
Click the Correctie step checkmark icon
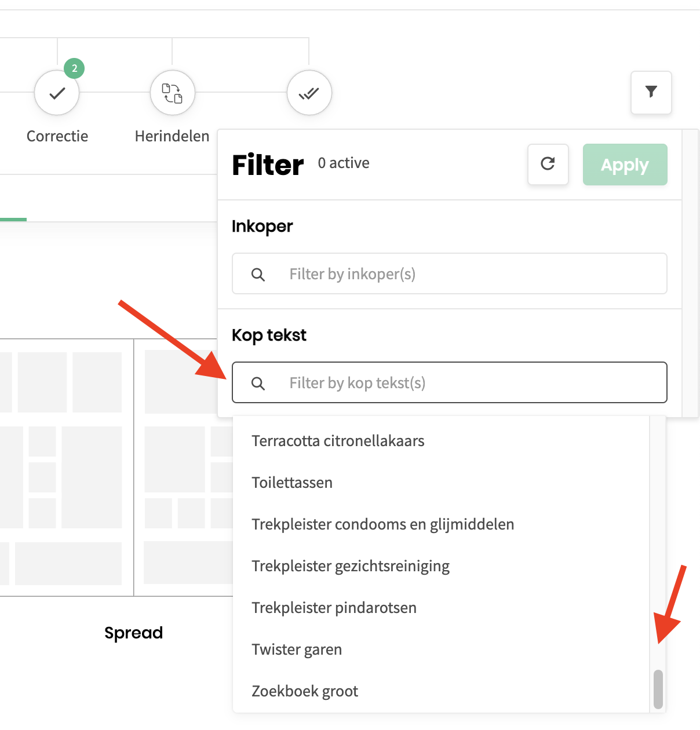[x=57, y=93]
